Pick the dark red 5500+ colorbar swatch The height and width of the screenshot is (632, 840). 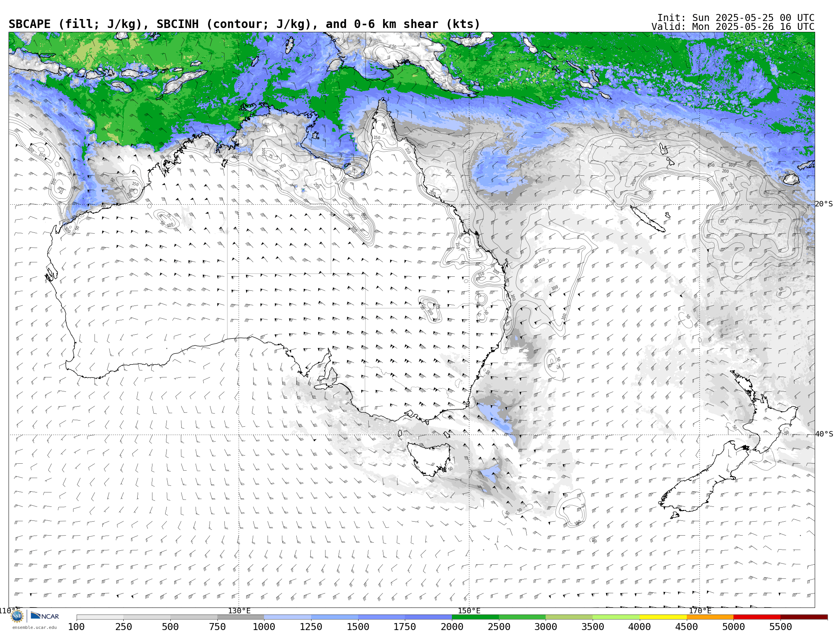tap(804, 617)
